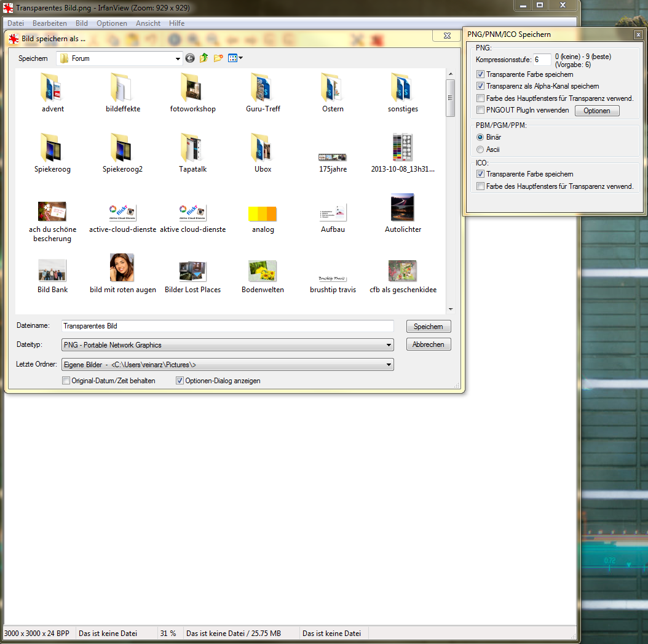Toggle Original-Datum/Zeit behalten checkbox
The height and width of the screenshot is (644, 648).
coord(66,381)
